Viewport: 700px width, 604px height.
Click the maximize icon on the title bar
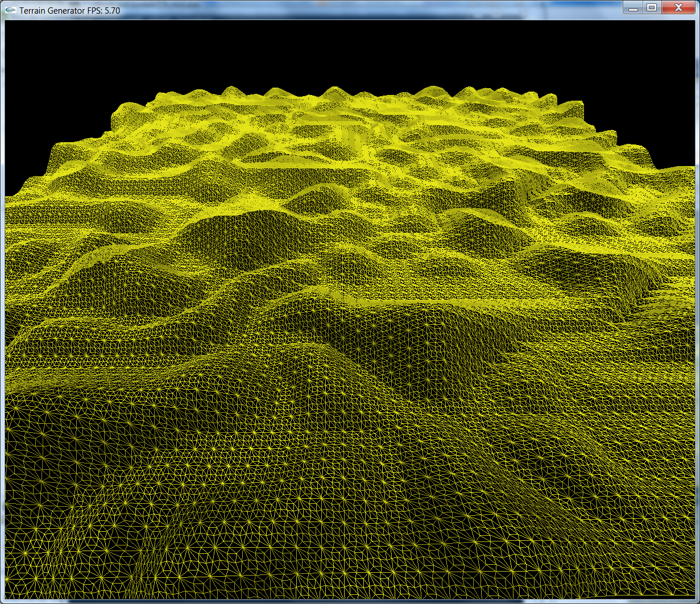tap(653, 8)
